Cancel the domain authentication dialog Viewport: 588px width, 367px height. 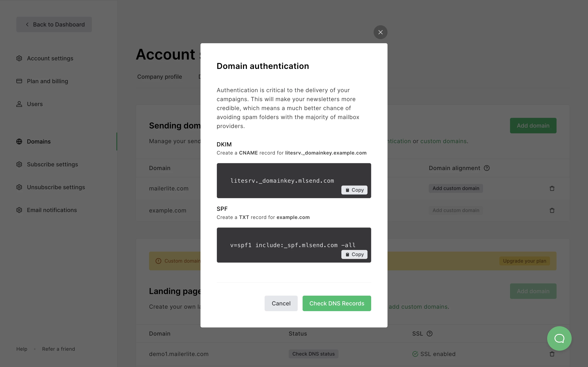[x=281, y=303]
